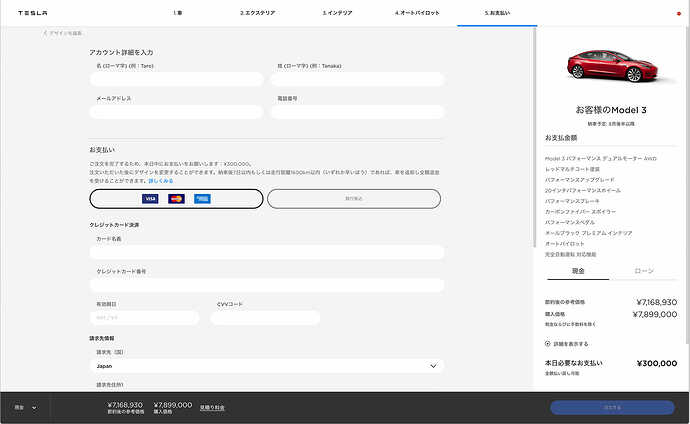Open step 4 オートパイロット tab
Image resolution: width=690 pixels, height=424 pixels.
417,13
